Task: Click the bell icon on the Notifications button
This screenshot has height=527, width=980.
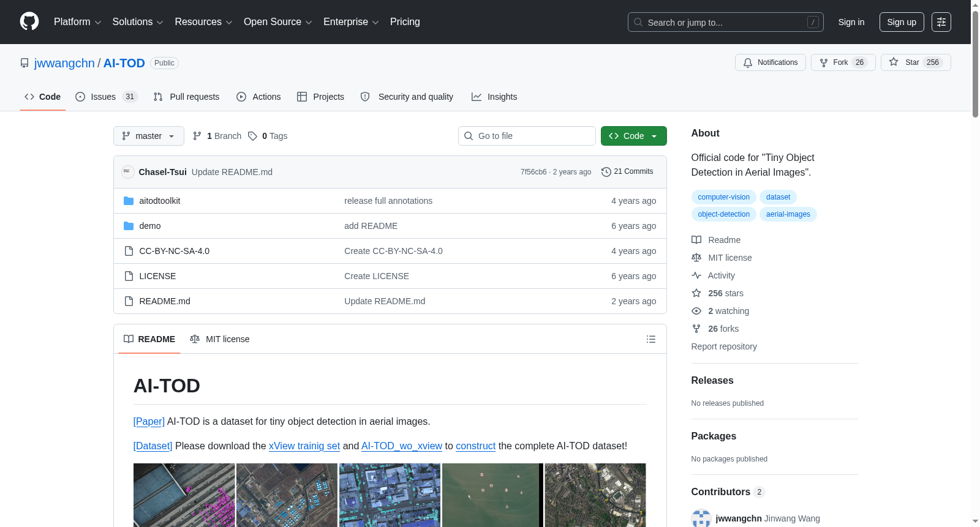Action: coord(748,62)
